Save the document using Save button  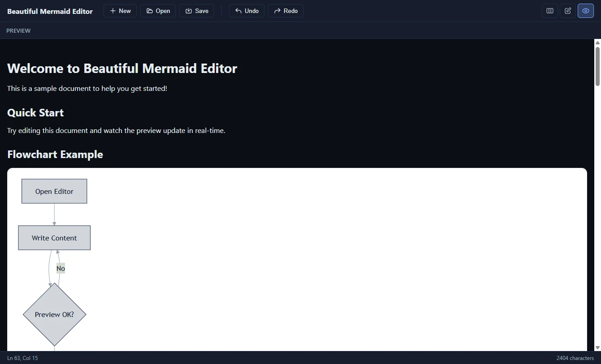point(197,11)
